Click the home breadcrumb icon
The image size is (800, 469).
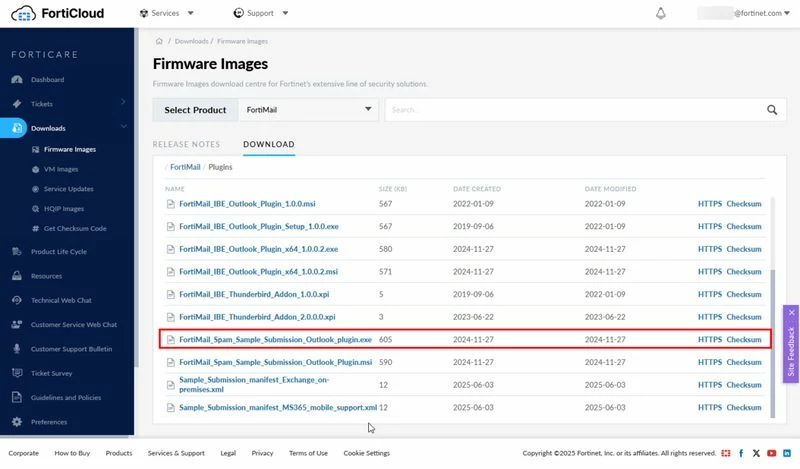click(159, 41)
